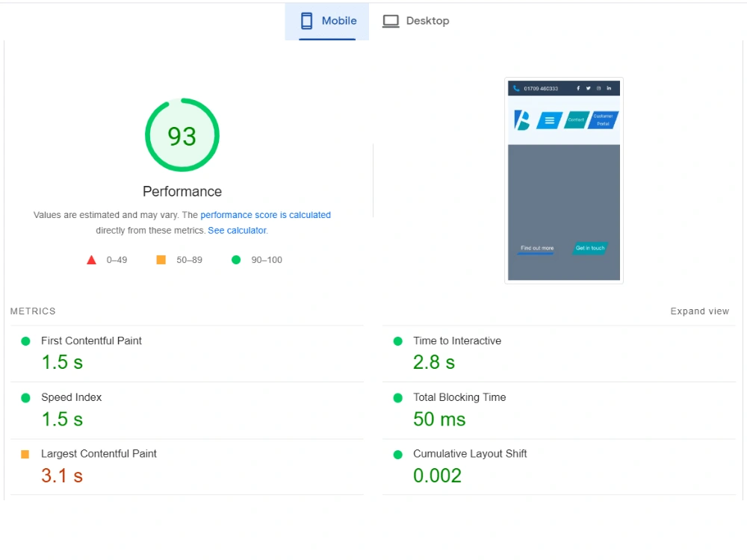The image size is (747, 560).
Task: Click the 3.1 s Largest Contentful Paint value
Action: tap(62, 476)
